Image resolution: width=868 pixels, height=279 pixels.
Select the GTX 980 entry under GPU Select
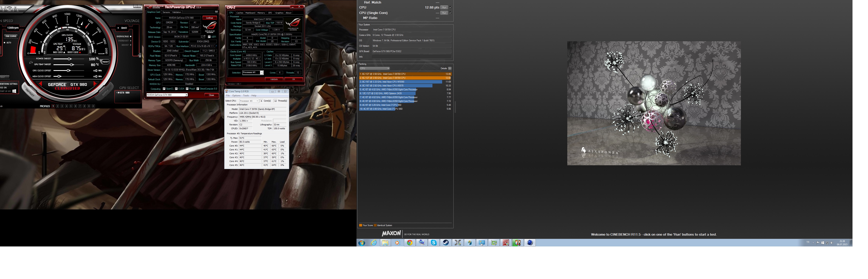coord(124,93)
